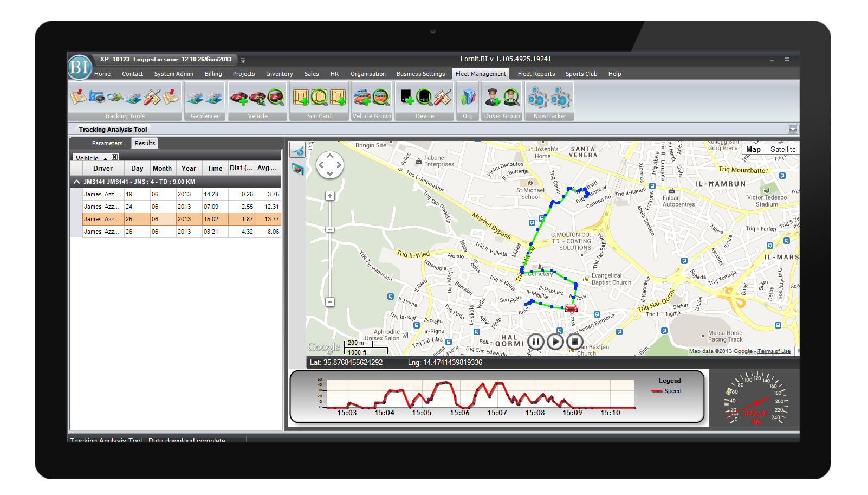868x495 pixels.
Task: Click the BI application logo button
Action: point(80,67)
